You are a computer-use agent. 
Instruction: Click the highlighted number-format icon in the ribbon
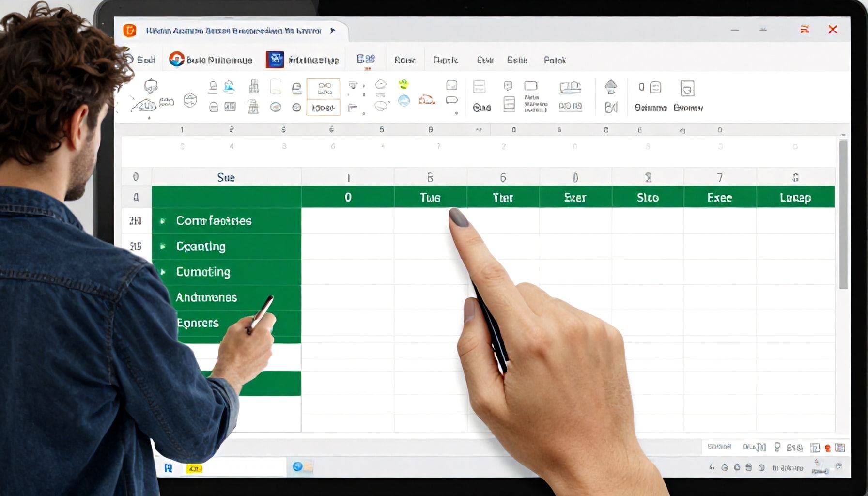pyautogui.click(x=324, y=96)
